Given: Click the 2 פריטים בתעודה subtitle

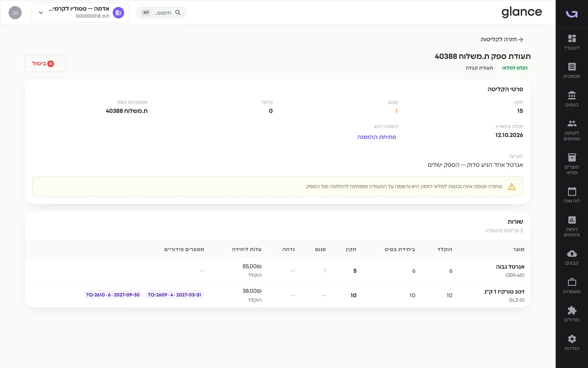Looking at the screenshot, I should tap(504, 230).
